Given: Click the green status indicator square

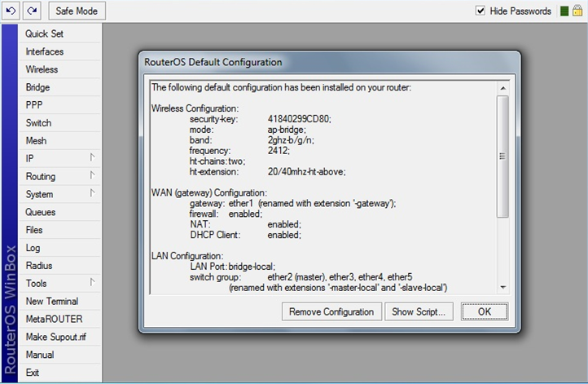Looking at the screenshot, I should [564, 11].
